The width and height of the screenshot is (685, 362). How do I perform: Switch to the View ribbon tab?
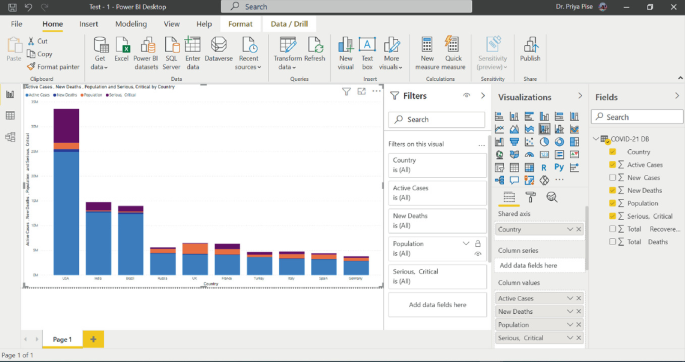click(172, 24)
